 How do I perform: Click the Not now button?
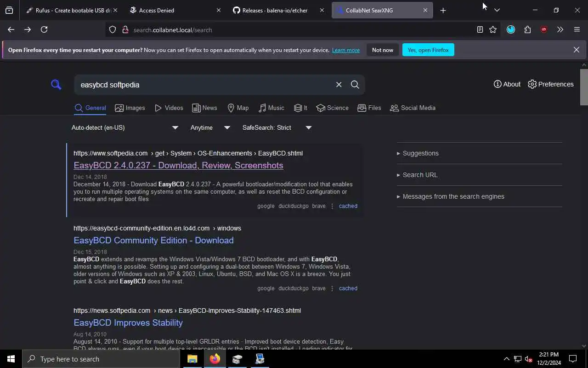tap(383, 50)
